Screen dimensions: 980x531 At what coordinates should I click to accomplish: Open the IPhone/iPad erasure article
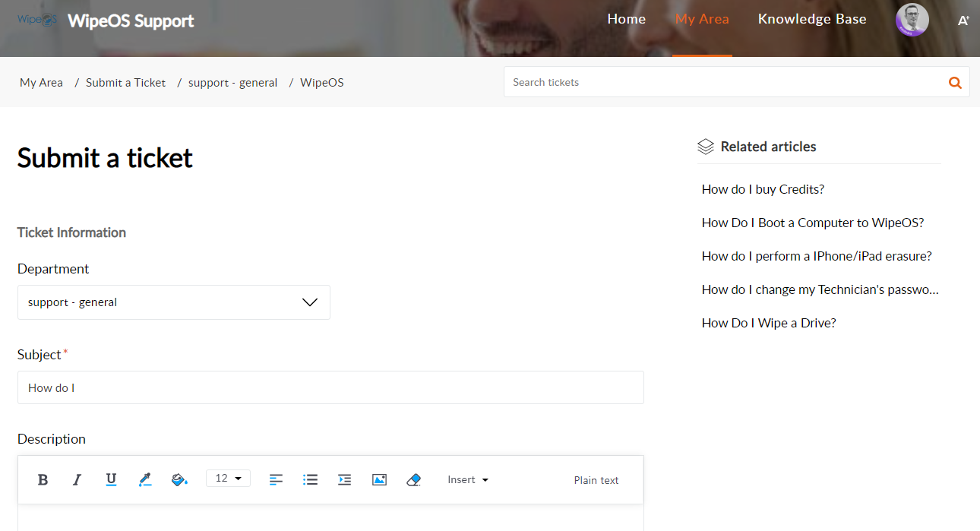click(x=817, y=256)
